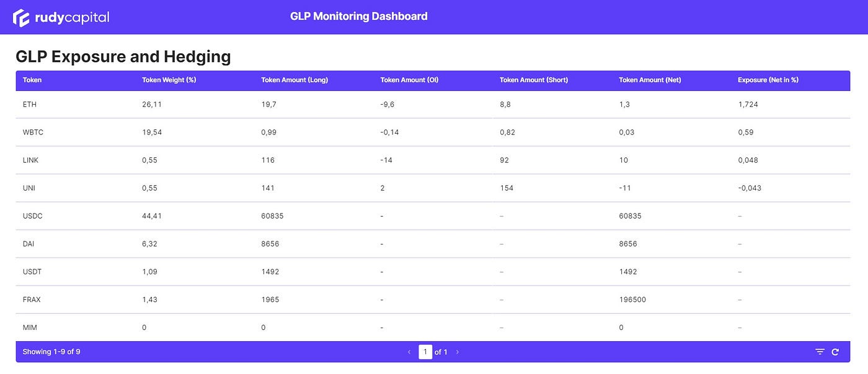
Task: Click WBTC short amount 0,82
Action: coord(507,133)
